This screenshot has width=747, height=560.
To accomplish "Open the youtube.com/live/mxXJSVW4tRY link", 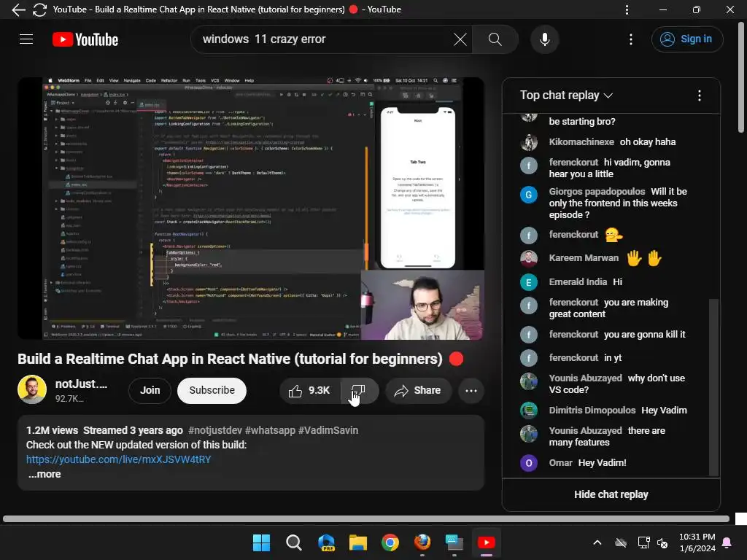I will (x=119, y=459).
